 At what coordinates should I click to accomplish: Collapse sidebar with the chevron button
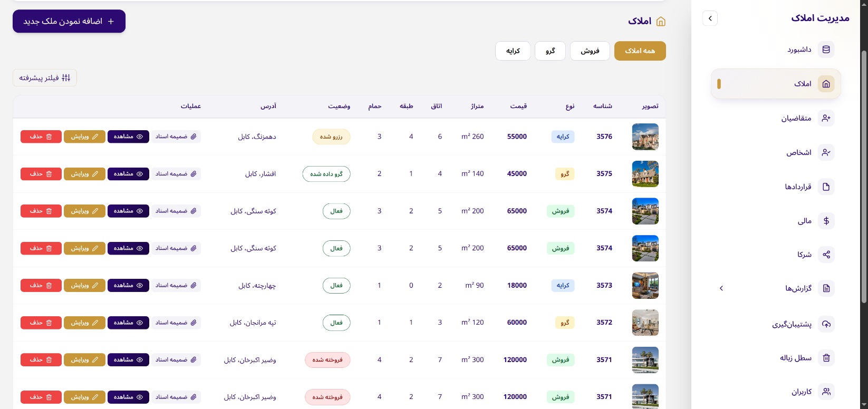click(710, 18)
